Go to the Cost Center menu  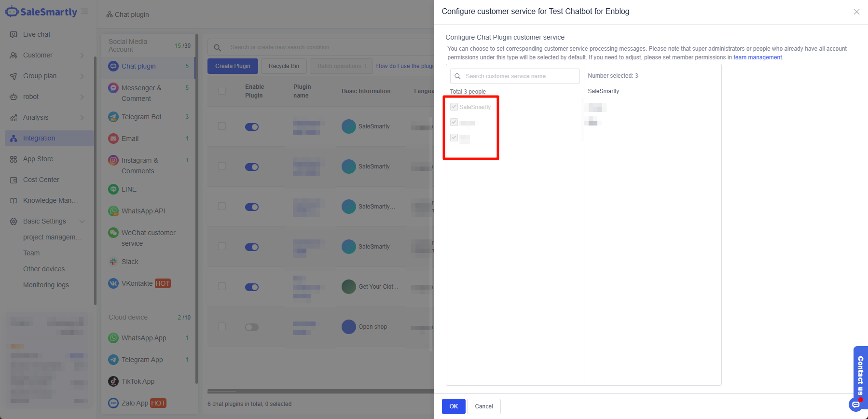click(x=41, y=180)
